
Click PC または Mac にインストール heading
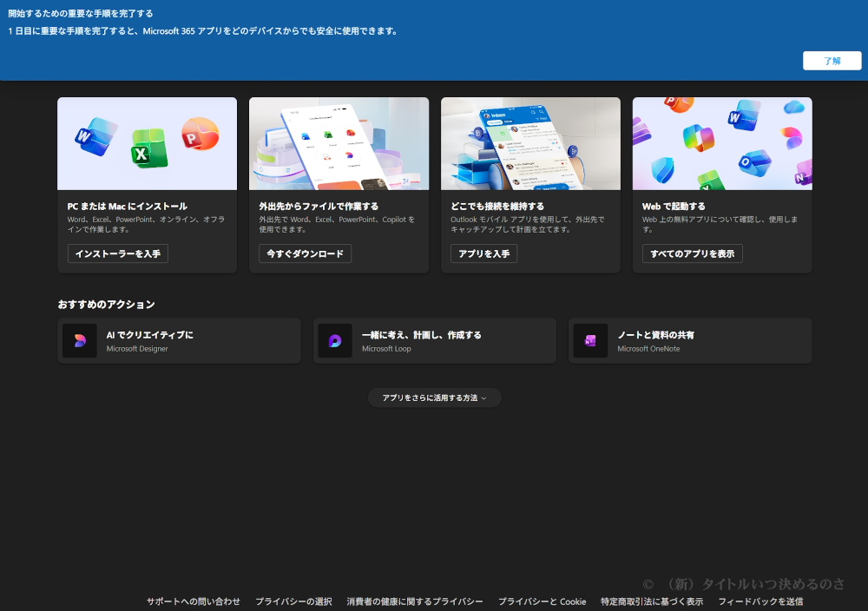click(x=128, y=207)
